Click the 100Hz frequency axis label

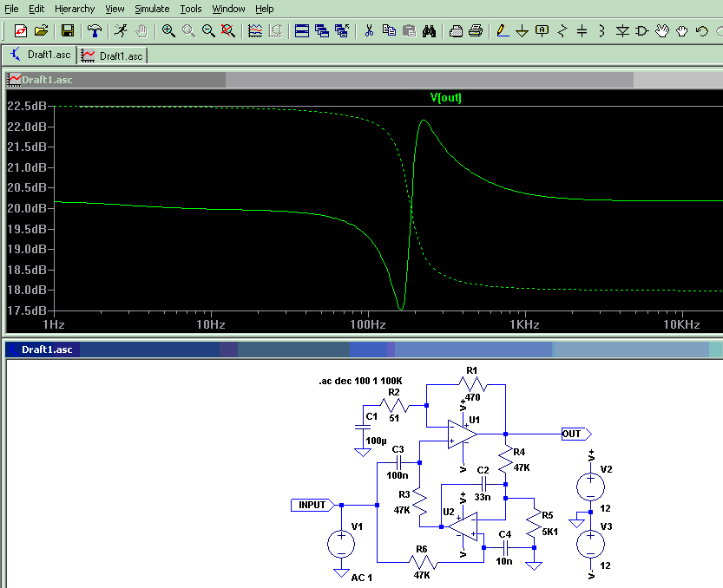(368, 324)
